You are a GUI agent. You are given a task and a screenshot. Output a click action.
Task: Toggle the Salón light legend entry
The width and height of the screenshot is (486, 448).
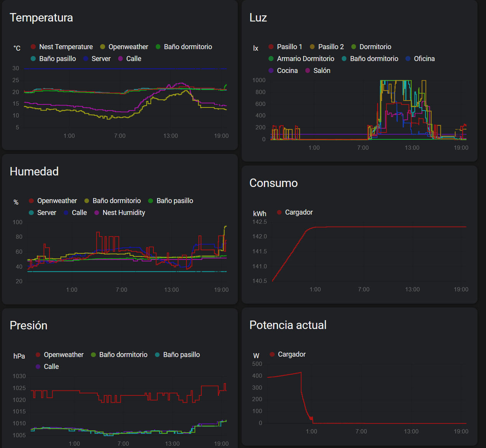[x=318, y=71]
